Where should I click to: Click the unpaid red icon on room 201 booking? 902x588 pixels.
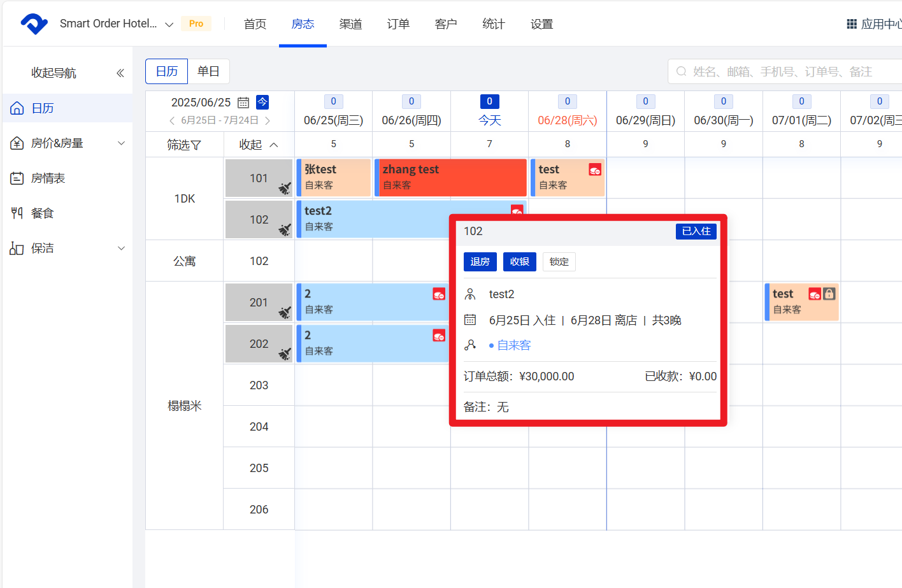coord(439,294)
